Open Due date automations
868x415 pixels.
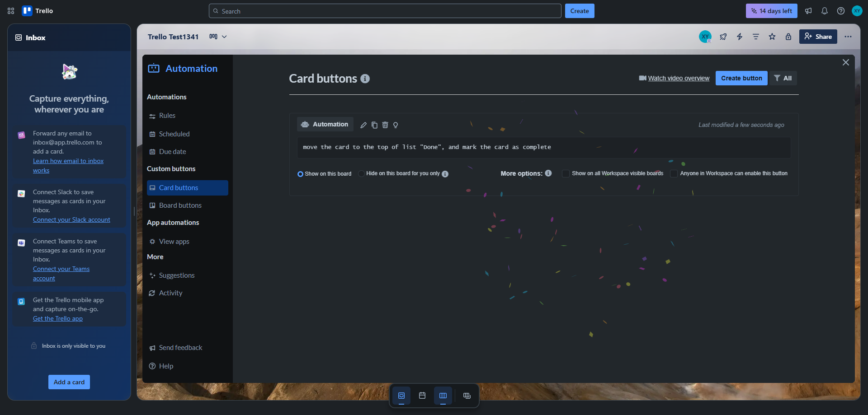[x=187, y=152]
